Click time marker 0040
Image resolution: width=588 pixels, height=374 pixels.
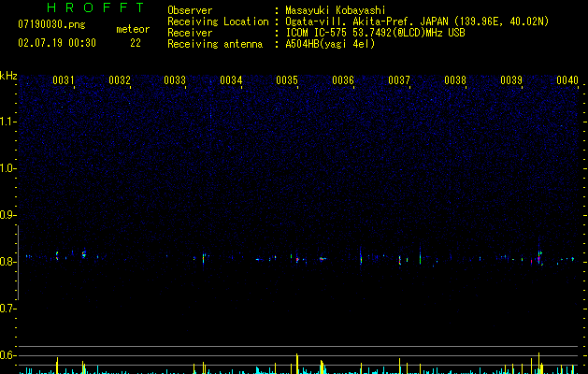click(567, 79)
